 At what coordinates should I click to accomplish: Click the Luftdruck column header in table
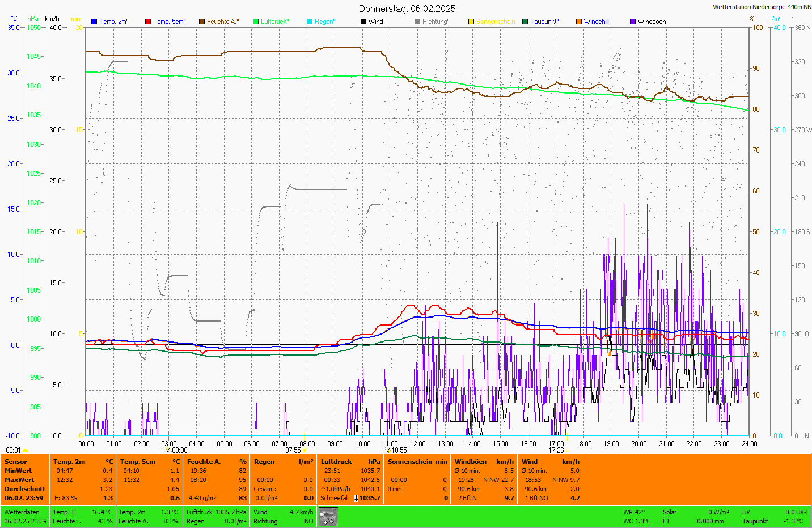(x=336, y=462)
